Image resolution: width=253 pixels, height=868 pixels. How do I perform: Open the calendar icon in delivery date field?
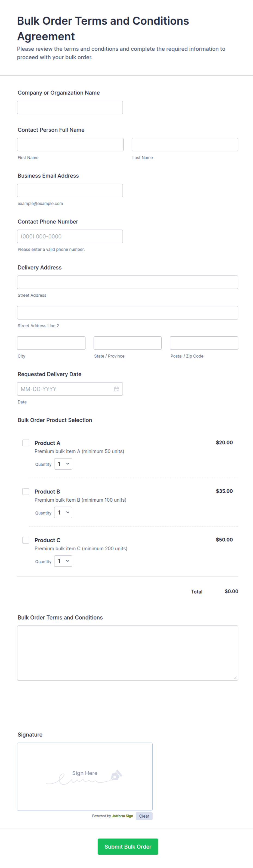click(x=116, y=389)
